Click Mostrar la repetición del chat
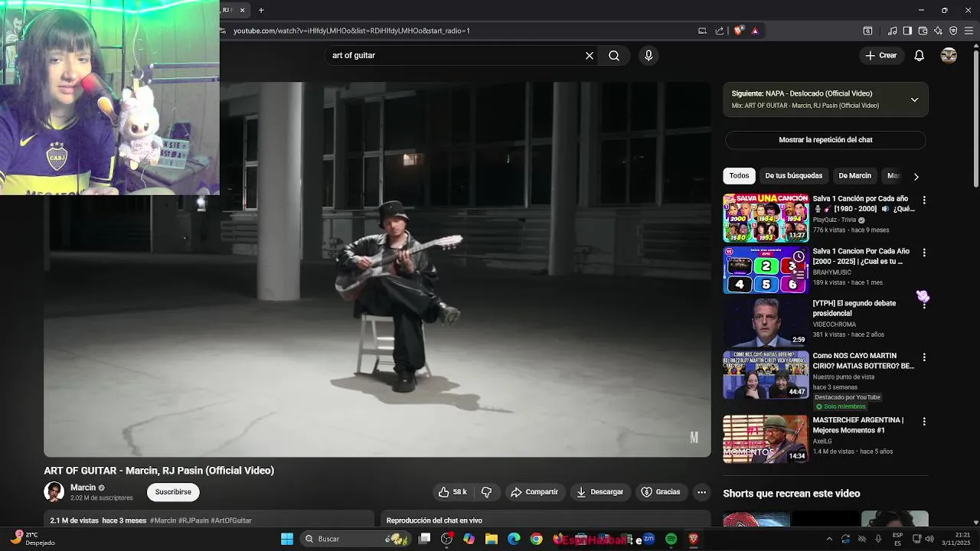980x551 pixels. click(x=825, y=140)
